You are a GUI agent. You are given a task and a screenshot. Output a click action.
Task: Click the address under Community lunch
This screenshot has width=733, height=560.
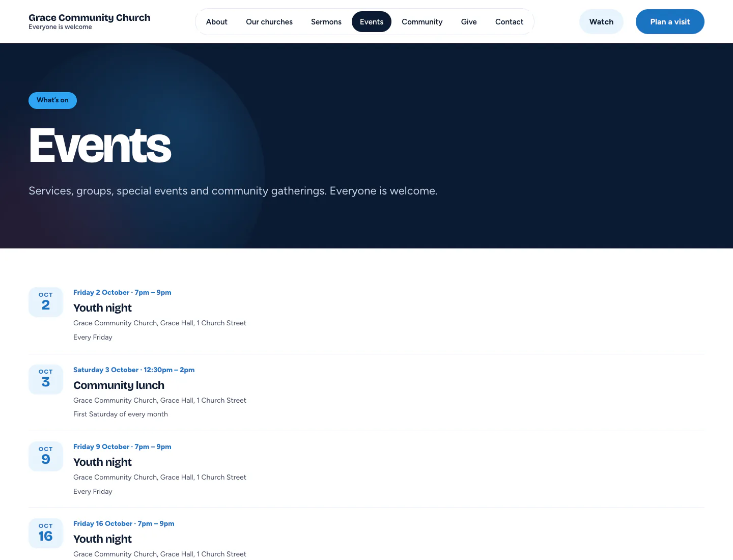pos(160,401)
